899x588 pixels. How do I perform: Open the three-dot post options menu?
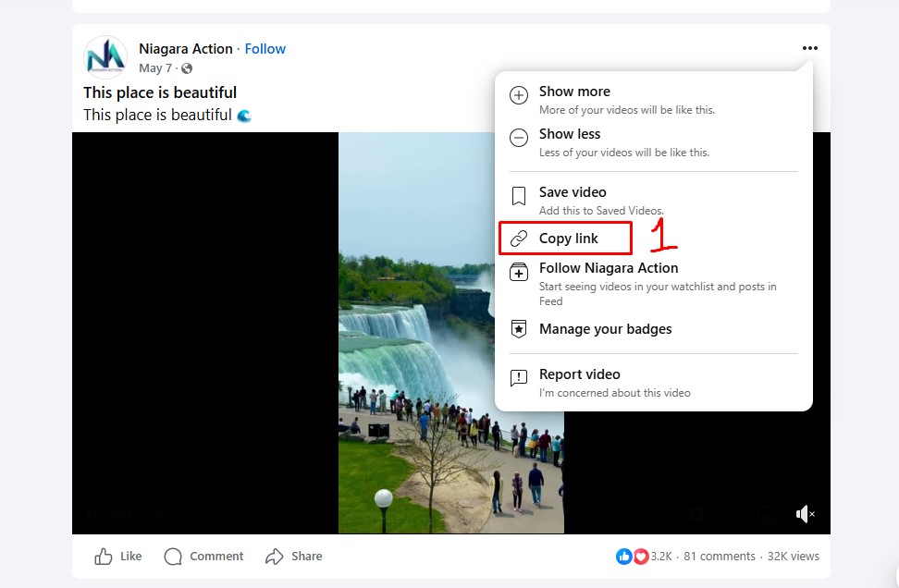click(809, 48)
